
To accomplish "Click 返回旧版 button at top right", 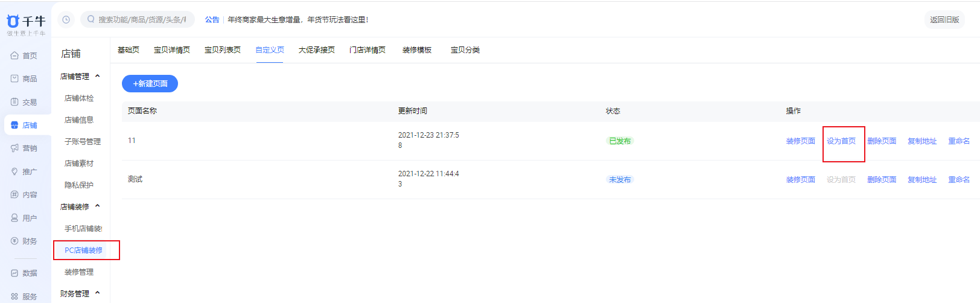I will pyautogui.click(x=944, y=20).
